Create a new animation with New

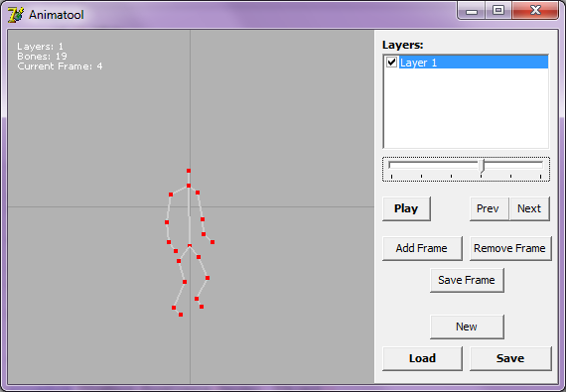pos(467,327)
